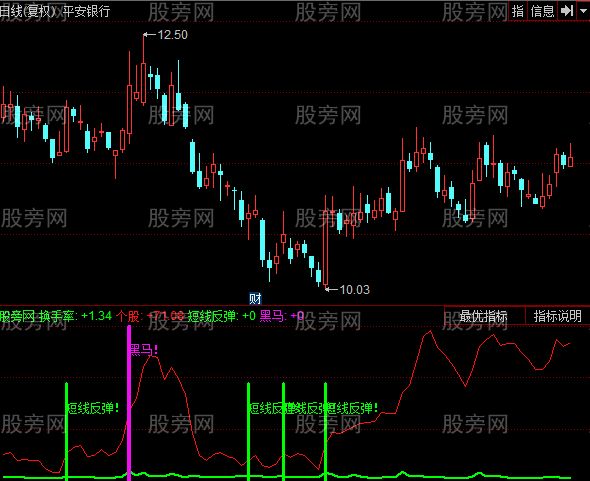Click the 个股 legend label in red

(x=128, y=315)
